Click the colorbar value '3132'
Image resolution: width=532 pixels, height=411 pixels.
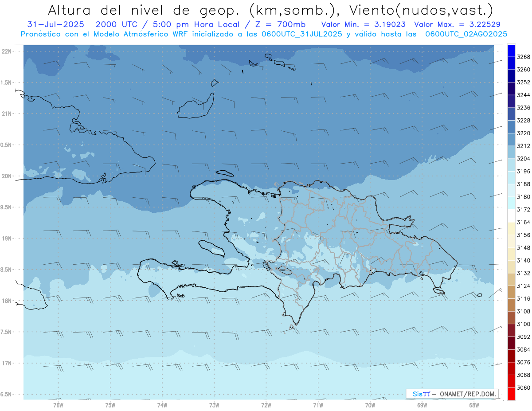(x=524, y=273)
